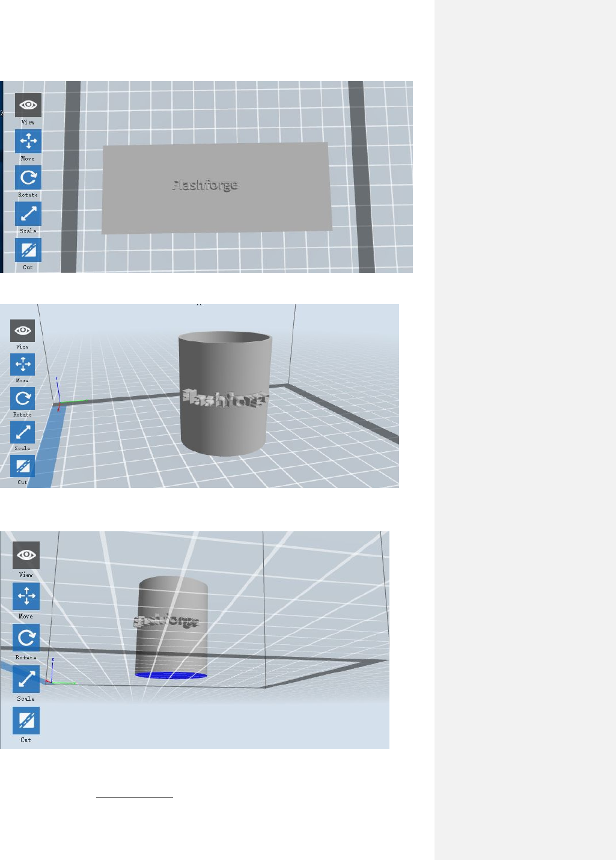Select the Move tool in bottom screenshot
The height and width of the screenshot is (860, 616).
(x=26, y=596)
